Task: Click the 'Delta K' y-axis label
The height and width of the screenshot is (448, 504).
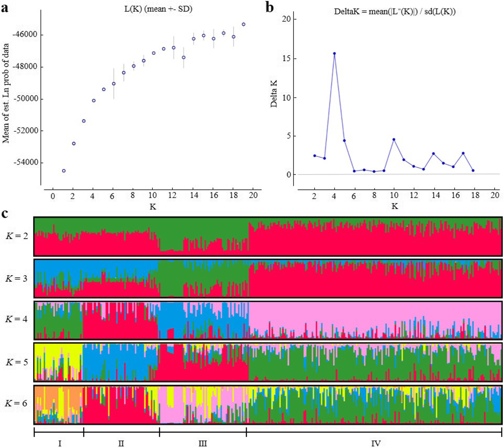Action: pos(274,94)
